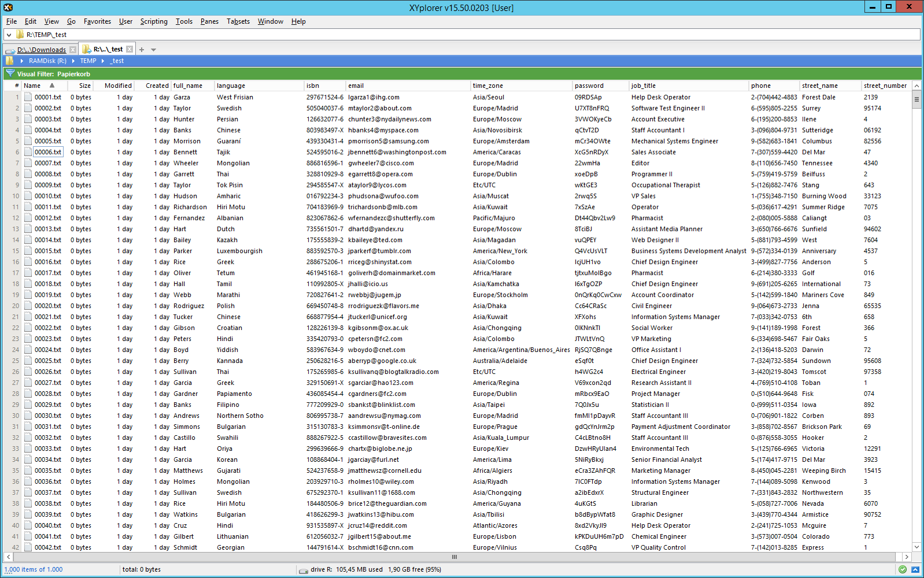924x578 pixels.
Task: Click the vertical scrollbar down arrow
Action: click(x=916, y=547)
